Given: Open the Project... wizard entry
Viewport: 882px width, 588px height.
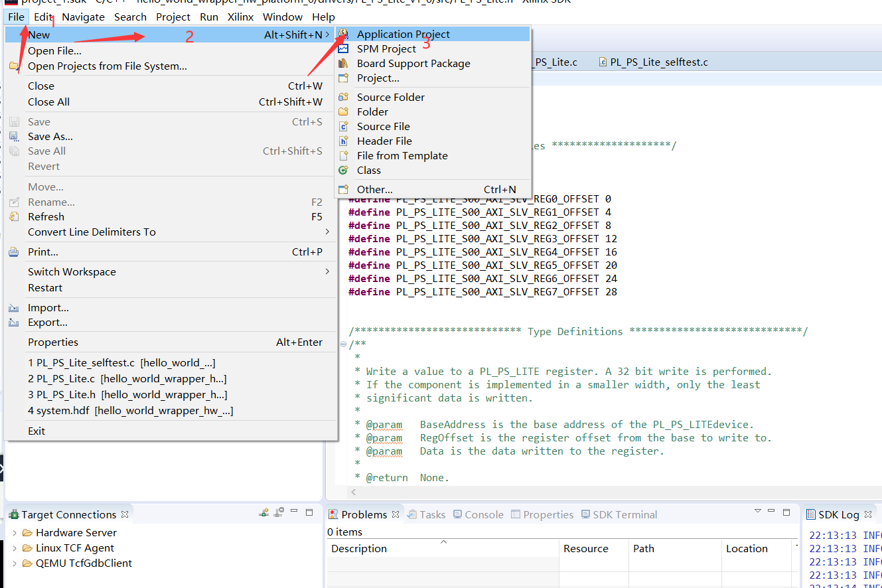Looking at the screenshot, I should pos(433,78).
